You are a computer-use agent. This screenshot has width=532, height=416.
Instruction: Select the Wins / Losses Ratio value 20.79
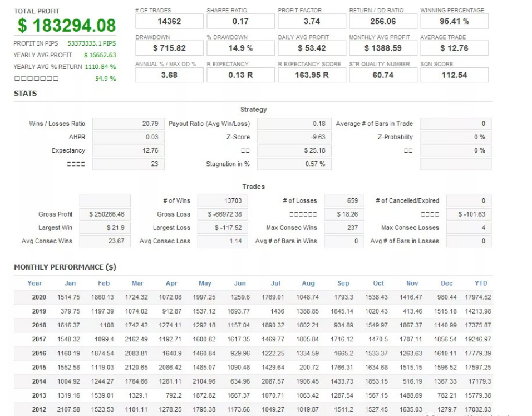tap(127, 124)
